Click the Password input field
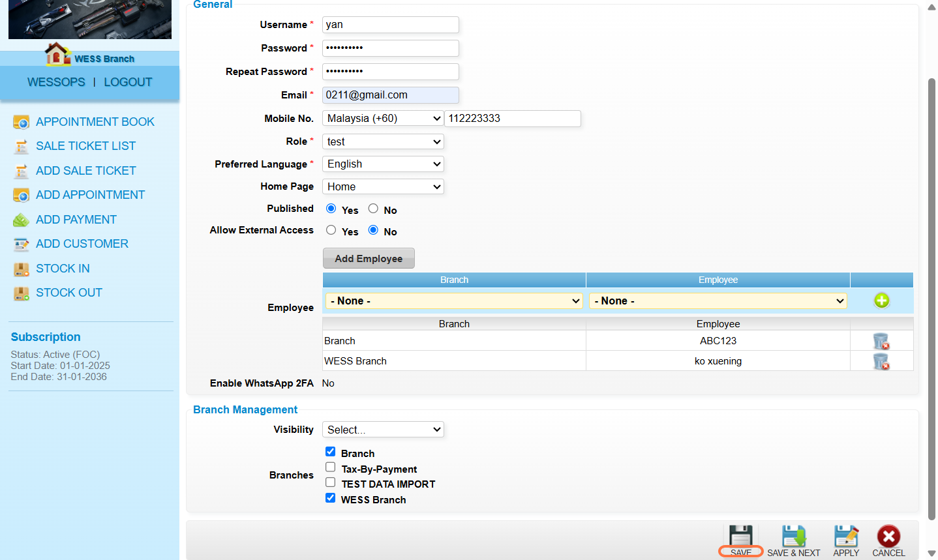Screen dimensions: 938x560 click(391, 48)
